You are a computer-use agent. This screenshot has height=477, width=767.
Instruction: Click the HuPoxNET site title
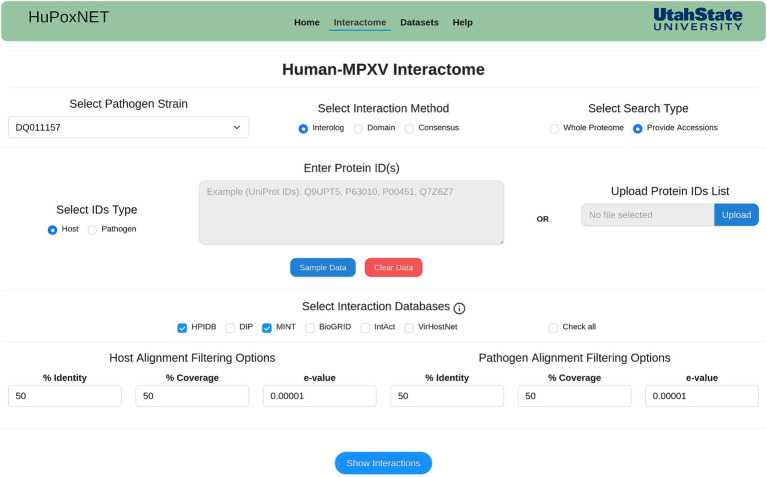68,17
